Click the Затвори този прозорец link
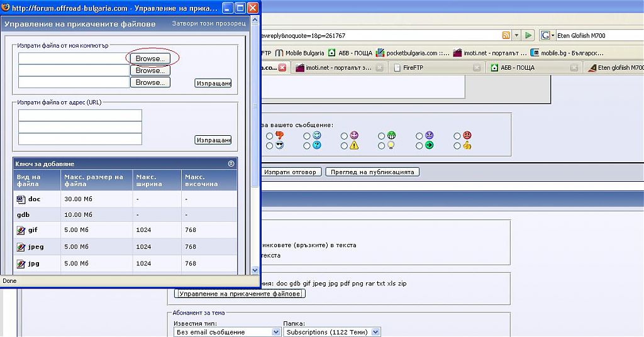This screenshot has height=337, width=644. pos(209,23)
